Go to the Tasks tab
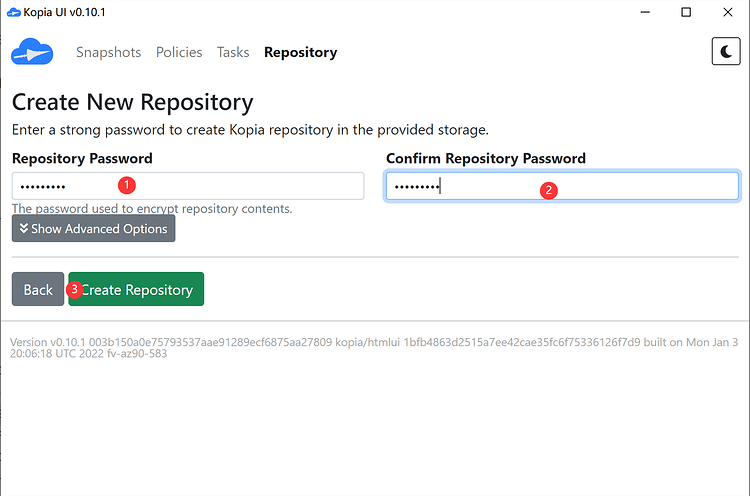This screenshot has height=496, width=750. click(233, 52)
